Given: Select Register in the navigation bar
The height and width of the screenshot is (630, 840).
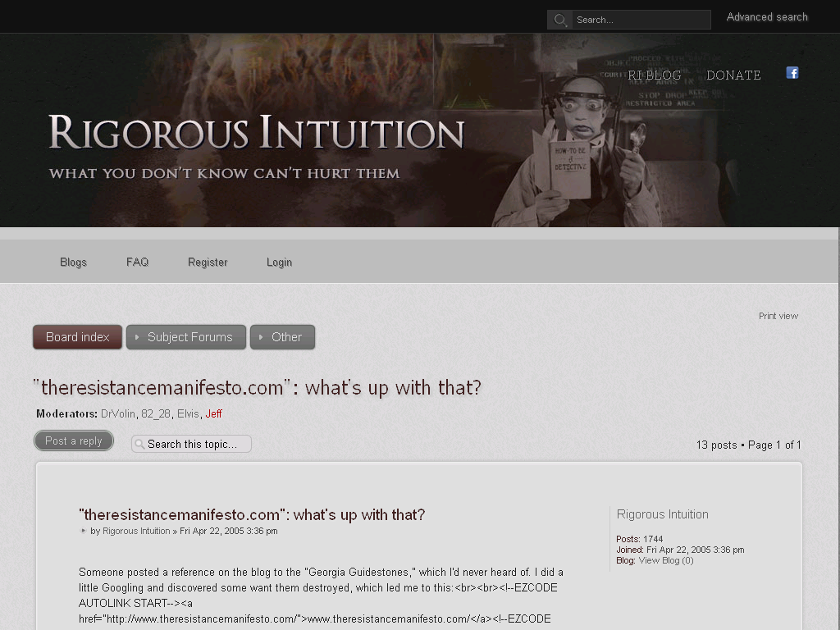Looking at the screenshot, I should coord(208,262).
